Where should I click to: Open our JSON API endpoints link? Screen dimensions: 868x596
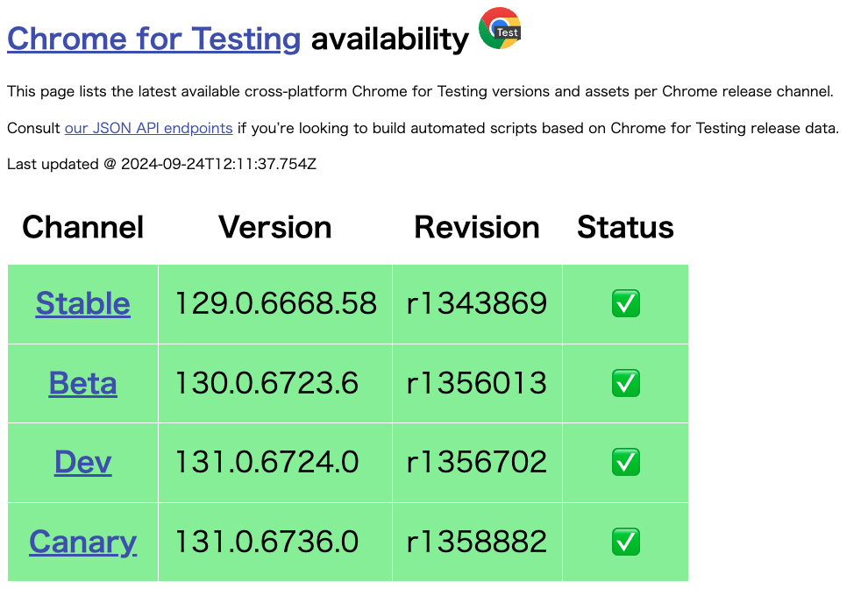(148, 128)
